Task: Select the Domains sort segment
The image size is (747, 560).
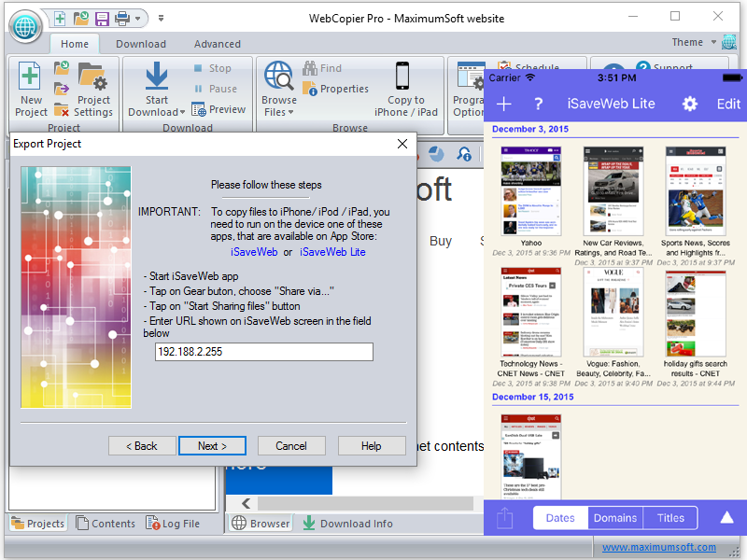Action: click(x=615, y=518)
